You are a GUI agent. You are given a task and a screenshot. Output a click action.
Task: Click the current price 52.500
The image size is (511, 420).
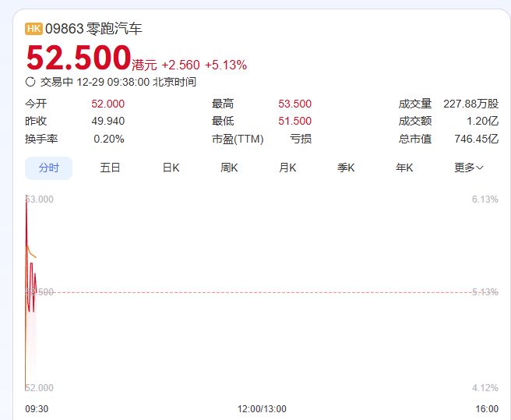tap(79, 58)
